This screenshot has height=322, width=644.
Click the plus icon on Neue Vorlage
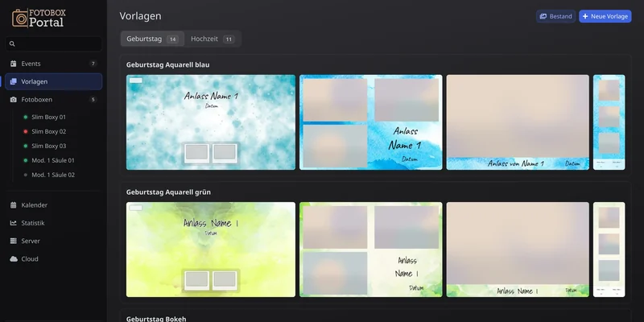point(585,16)
